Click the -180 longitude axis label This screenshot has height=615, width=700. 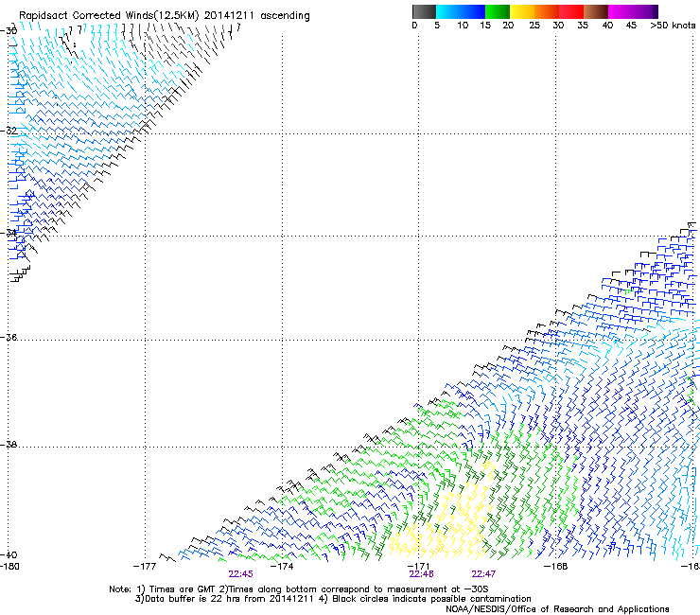(x=9, y=567)
